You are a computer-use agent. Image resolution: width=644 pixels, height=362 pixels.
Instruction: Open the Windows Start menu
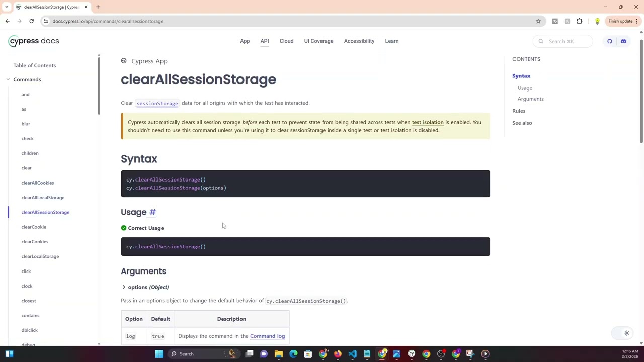pyautogui.click(x=159, y=354)
